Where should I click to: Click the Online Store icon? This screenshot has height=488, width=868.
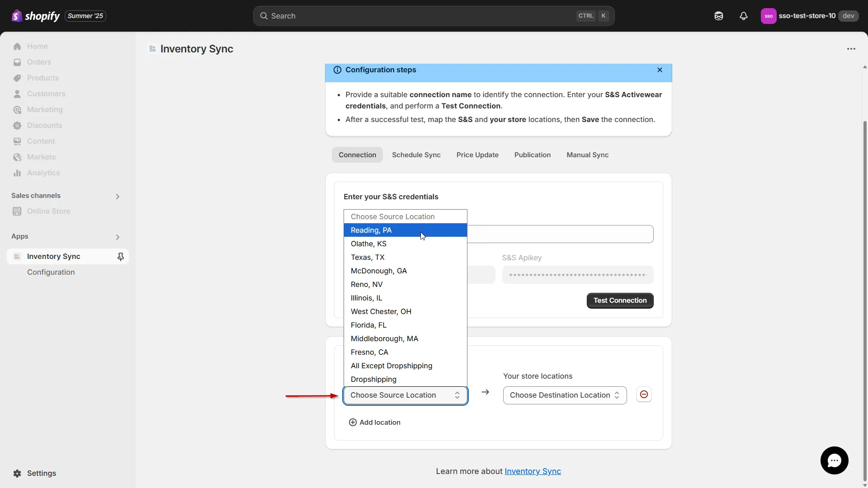tap(17, 211)
